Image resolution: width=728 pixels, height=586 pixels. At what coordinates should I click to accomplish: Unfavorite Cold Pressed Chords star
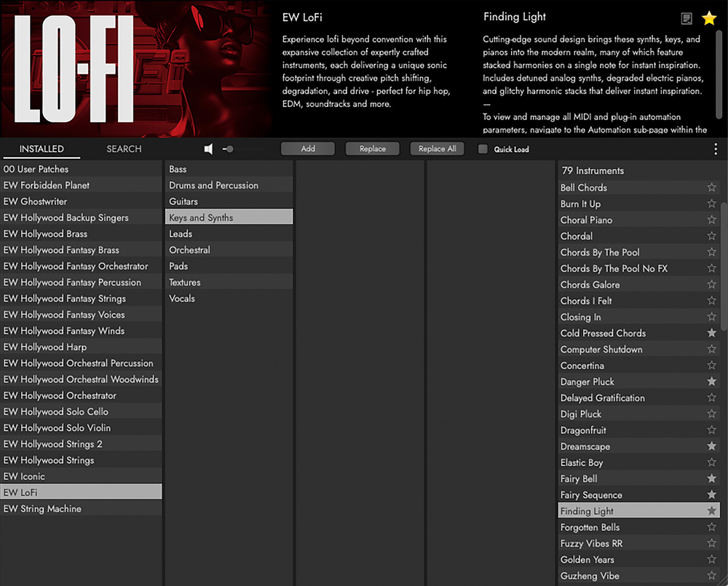click(711, 333)
